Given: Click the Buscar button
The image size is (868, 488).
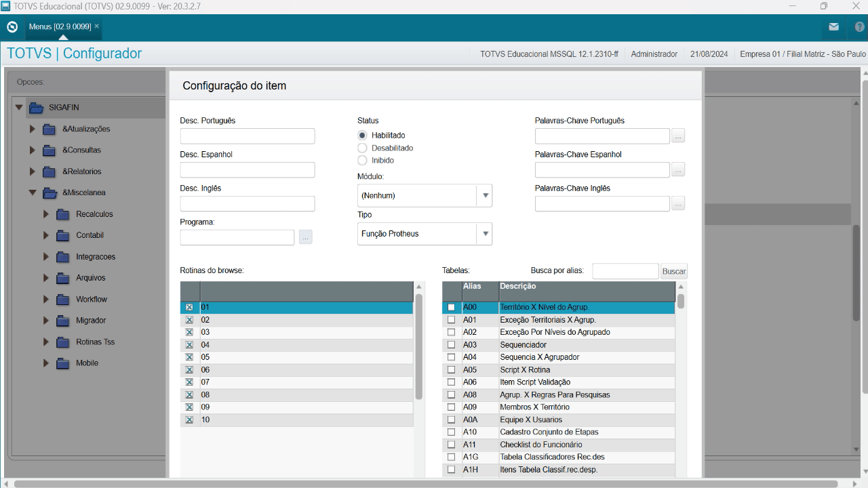Looking at the screenshot, I should coord(674,271).
